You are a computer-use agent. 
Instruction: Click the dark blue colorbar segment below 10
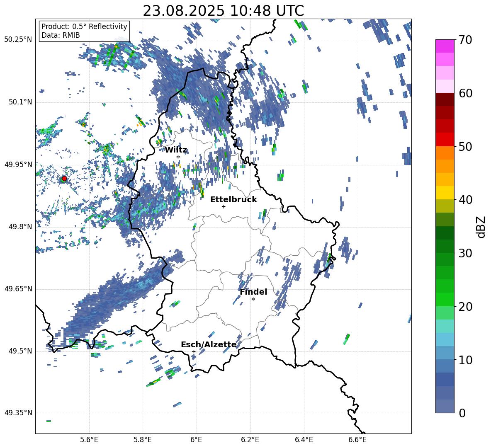coord(445,379)
